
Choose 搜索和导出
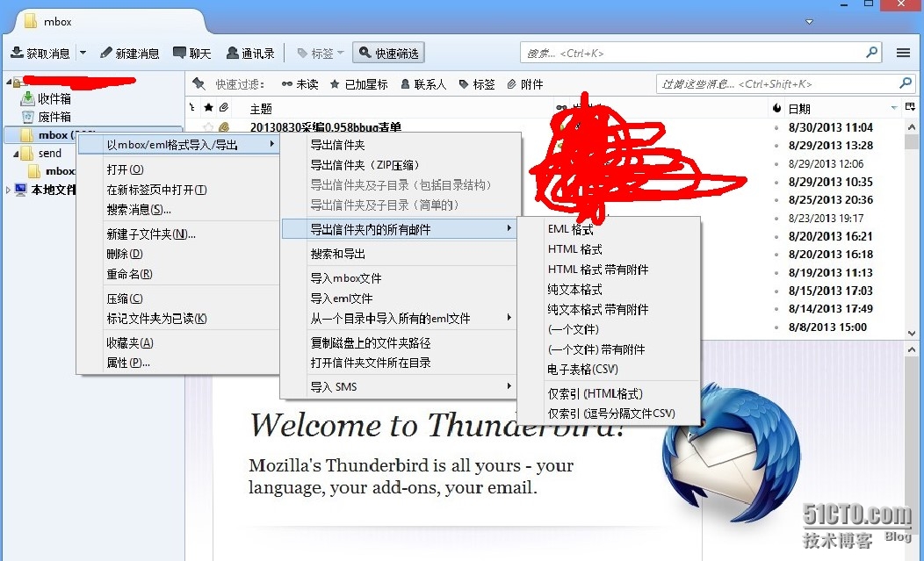337,254
